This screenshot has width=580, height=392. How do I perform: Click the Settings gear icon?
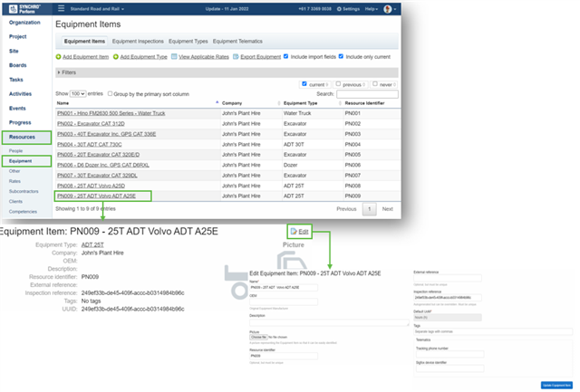click(x=339, y=9)
